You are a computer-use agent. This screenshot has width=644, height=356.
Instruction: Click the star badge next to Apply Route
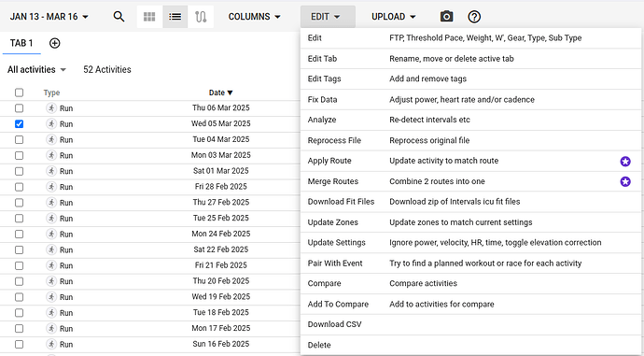[625, 161]
